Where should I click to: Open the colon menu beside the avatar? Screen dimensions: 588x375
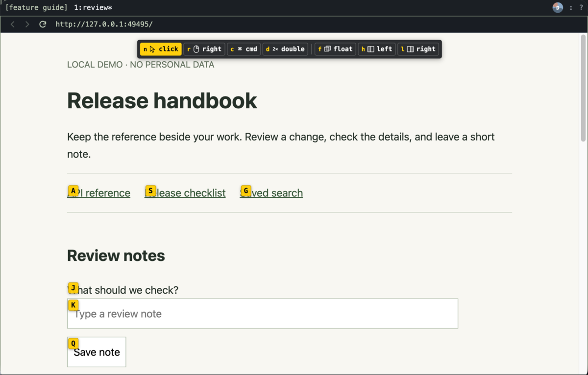(571, 7)
